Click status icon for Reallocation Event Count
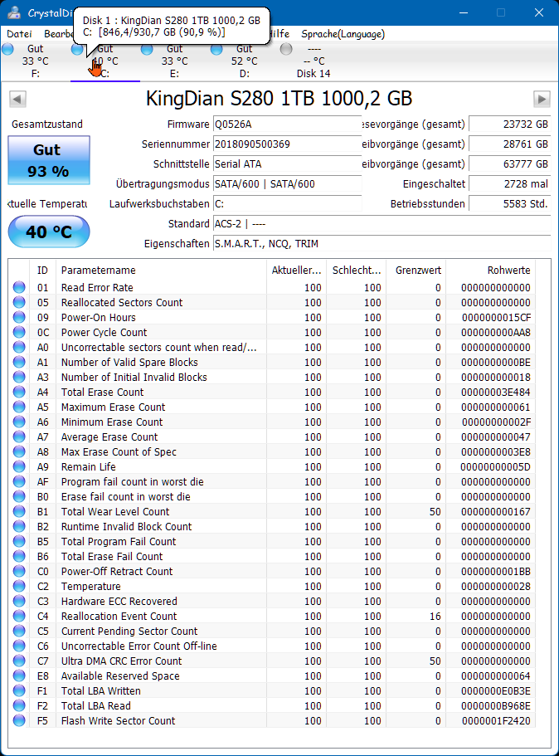The image size is (559, 756). (x=19, y=617)
